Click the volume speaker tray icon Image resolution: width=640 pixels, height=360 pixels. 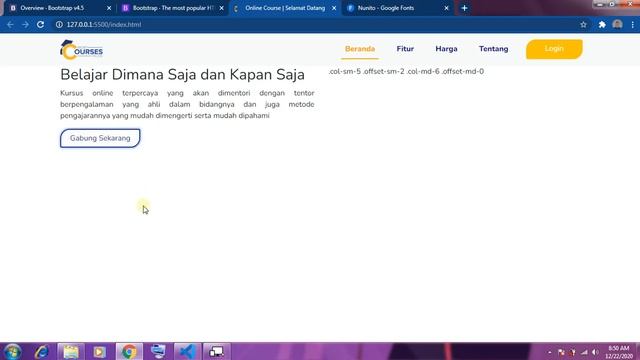pyautogui.click(x=595, y=352)
